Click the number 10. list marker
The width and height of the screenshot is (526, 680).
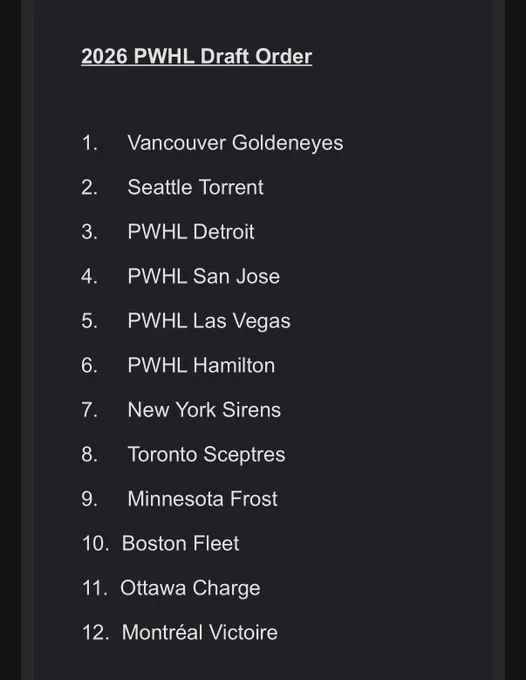coord(95,544)
